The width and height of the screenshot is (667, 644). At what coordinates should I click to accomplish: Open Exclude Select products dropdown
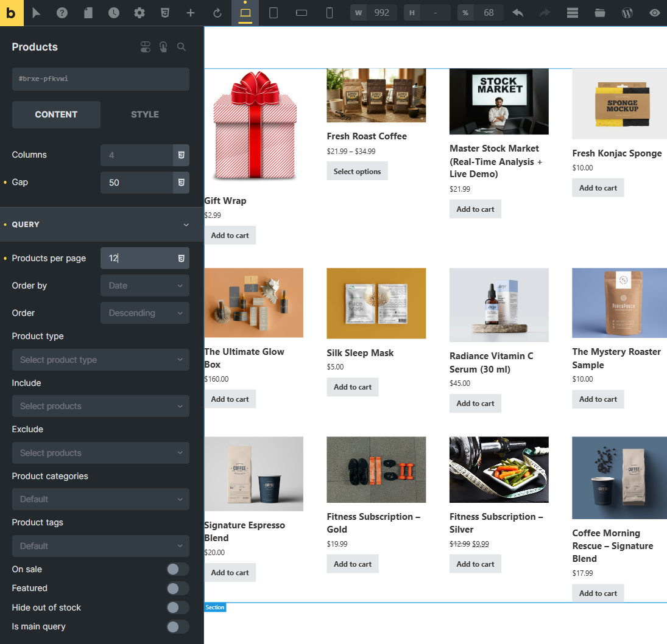click(101, 453)
